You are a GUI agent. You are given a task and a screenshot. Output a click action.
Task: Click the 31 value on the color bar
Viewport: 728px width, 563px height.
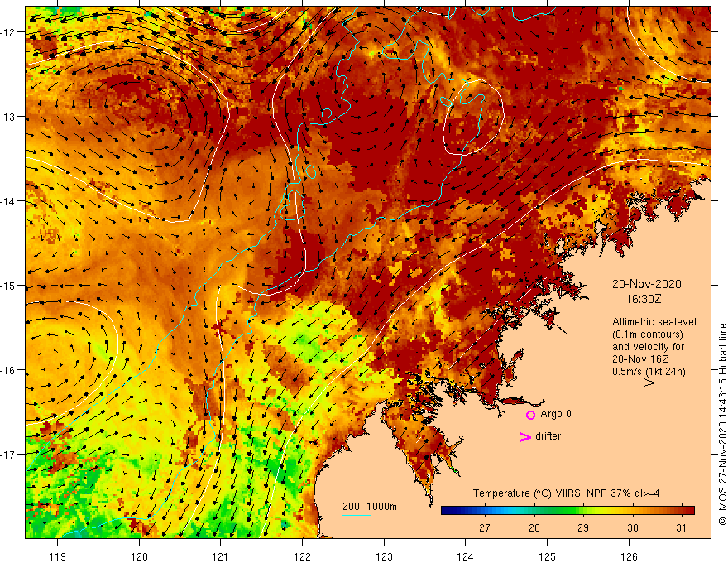681,527
